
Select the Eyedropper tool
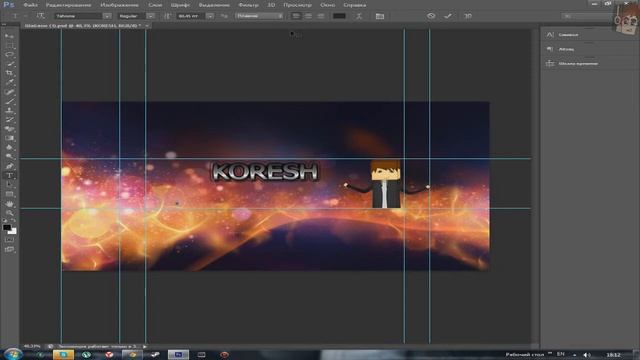tap(9, 82)
